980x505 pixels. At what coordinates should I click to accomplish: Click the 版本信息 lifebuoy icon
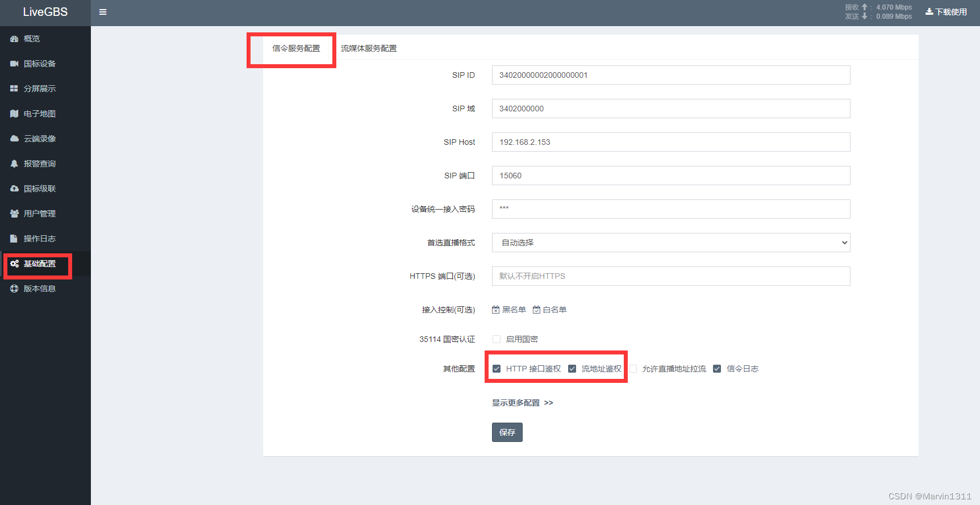coord(14,289)
